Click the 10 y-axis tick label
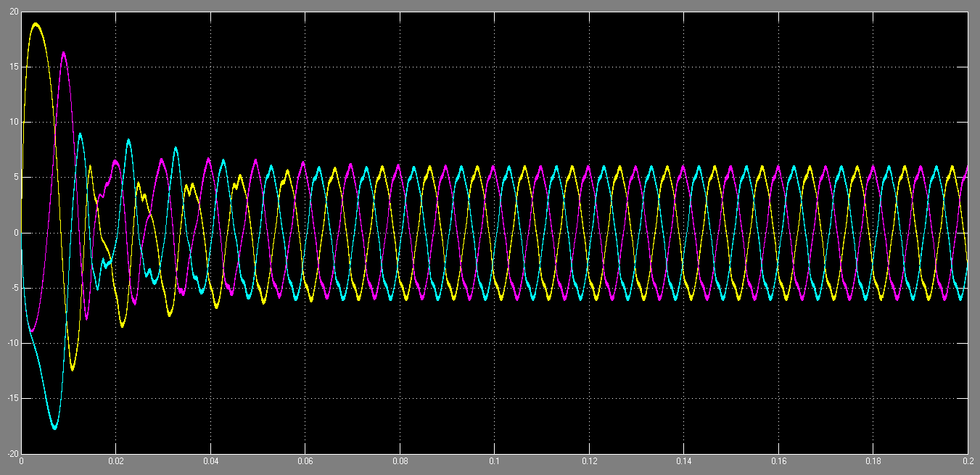 pos(14,122)
